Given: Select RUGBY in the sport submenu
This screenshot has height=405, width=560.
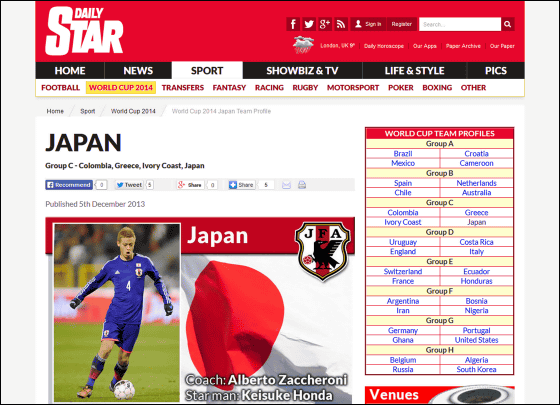Looking at the screenshot, I should click(305, 88).
